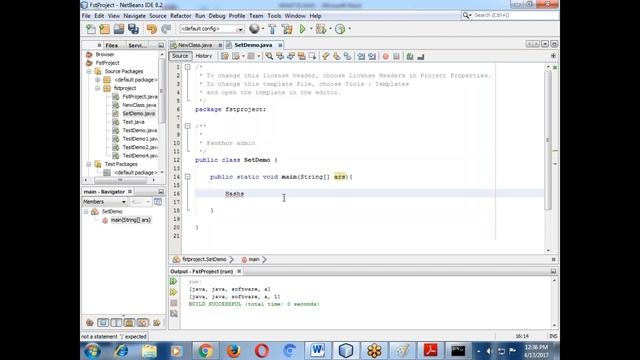Toggle Bookmark icon in editor toolbar
Image resolution: width=640 pixels, height=360 pixels.
[347, 56]
